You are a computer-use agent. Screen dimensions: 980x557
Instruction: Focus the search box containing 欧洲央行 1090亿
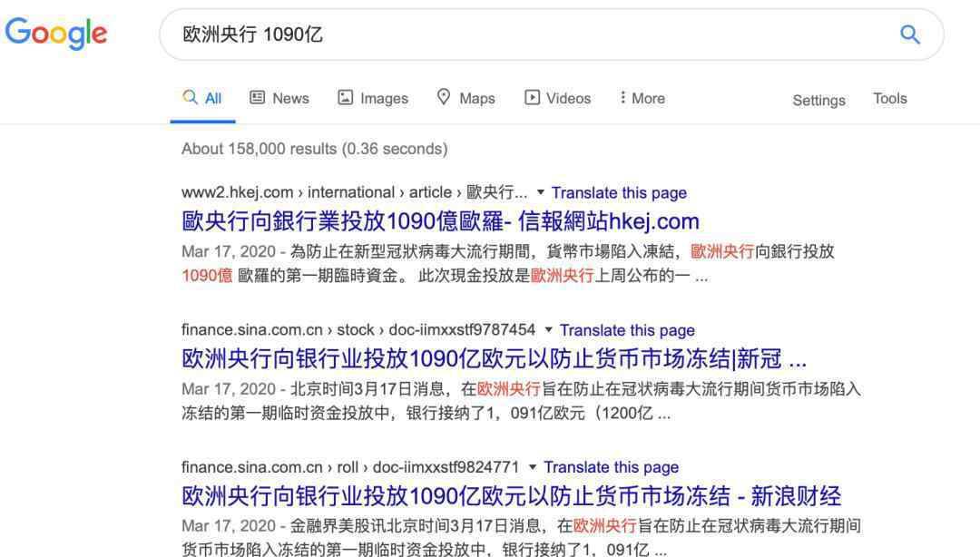[x=552, y=34]
